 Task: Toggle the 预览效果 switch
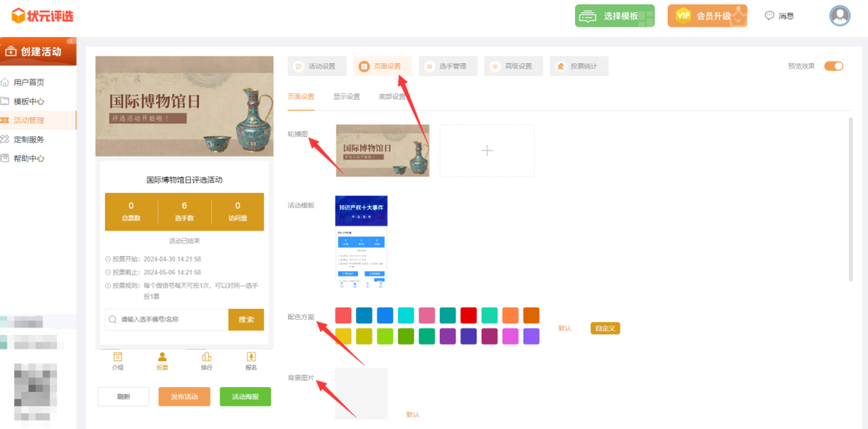(833, 66)
